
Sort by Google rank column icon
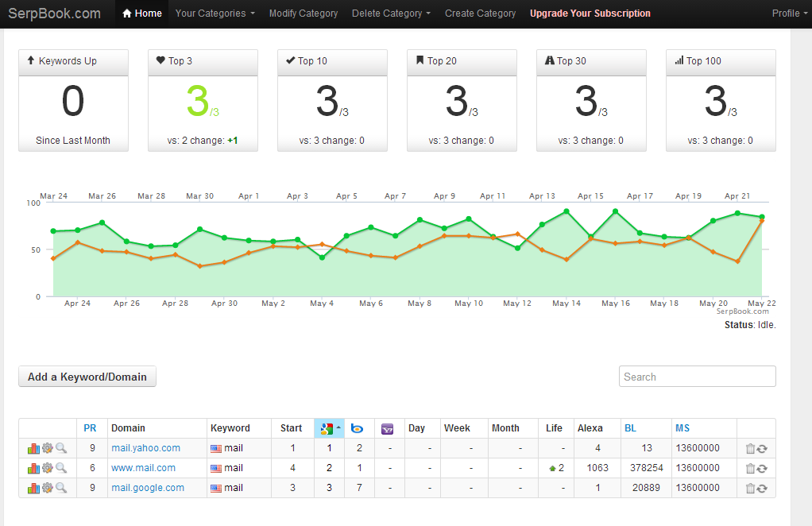tap(327, 429)
